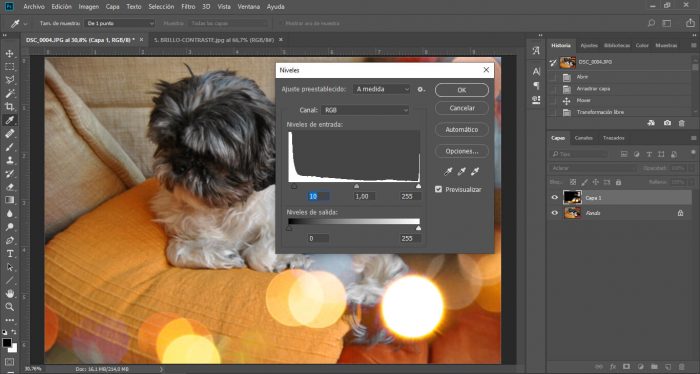Delete layer using the trash icon
The image size is (700, 374).
(x=681, y=367)
